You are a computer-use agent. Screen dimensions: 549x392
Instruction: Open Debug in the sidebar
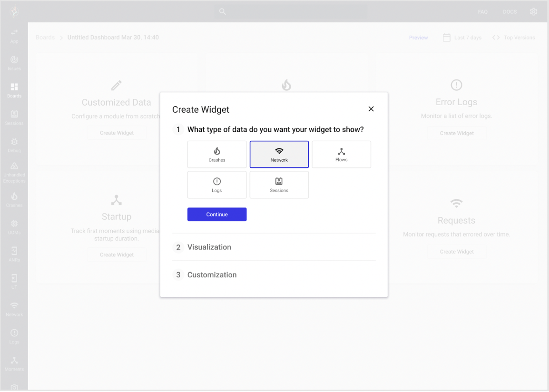[14, 145]
